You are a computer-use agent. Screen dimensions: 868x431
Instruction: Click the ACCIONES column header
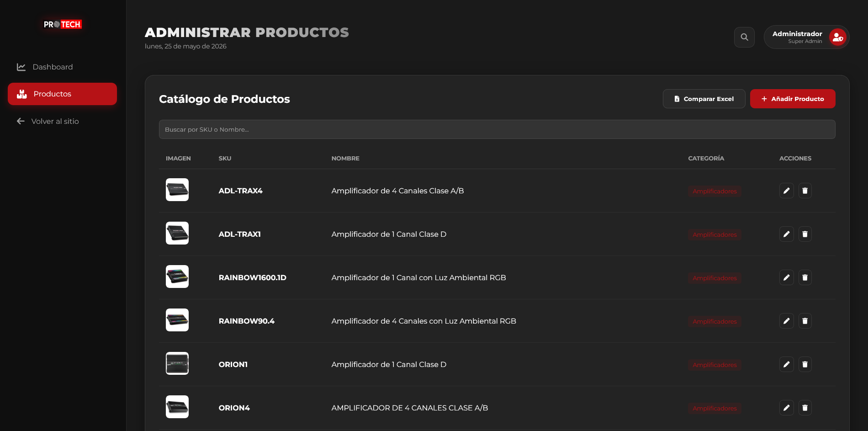[x=795, y=158]
